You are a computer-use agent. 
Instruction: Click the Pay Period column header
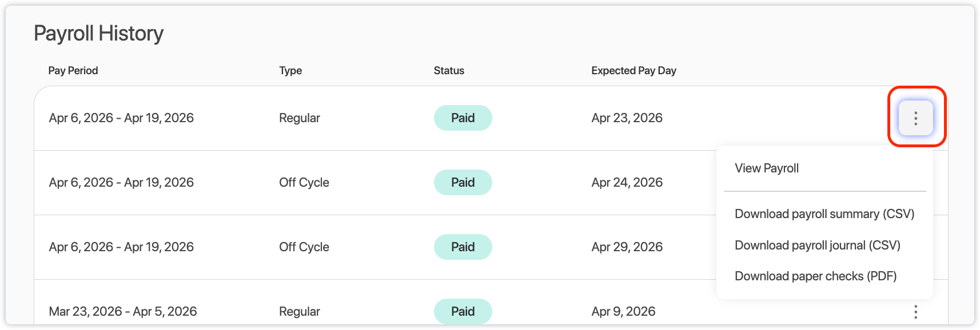coord(73,71)
